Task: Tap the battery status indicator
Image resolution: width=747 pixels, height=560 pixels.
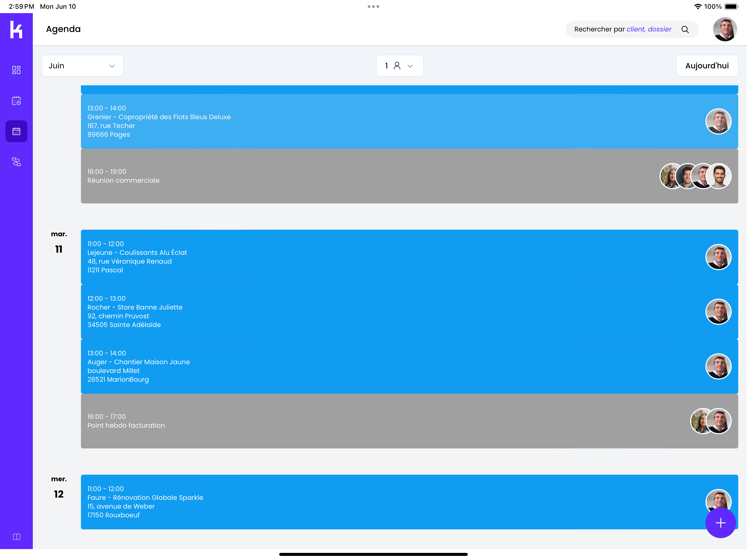Action: (x=731, y=6)
